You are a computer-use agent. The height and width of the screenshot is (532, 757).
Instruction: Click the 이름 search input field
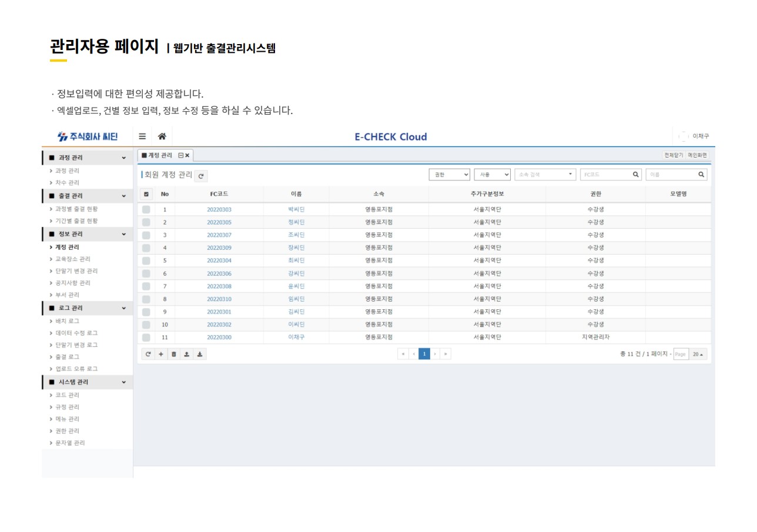(x=670, y=175)
